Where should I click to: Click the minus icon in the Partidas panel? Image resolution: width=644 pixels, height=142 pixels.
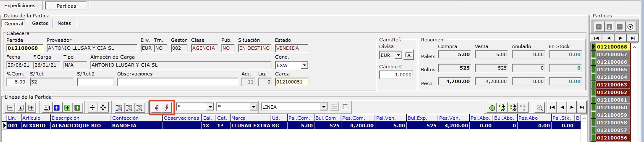pyautogui.click(x=620, y=27)
